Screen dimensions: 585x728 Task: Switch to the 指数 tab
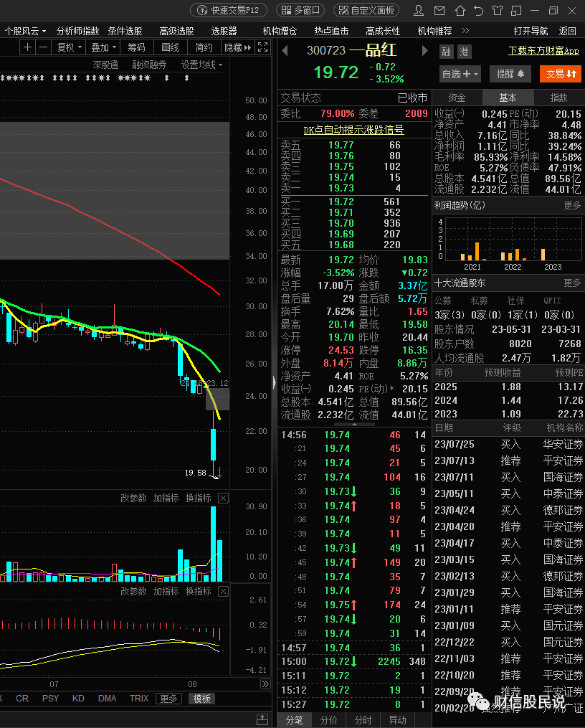[x=558, y=98]
